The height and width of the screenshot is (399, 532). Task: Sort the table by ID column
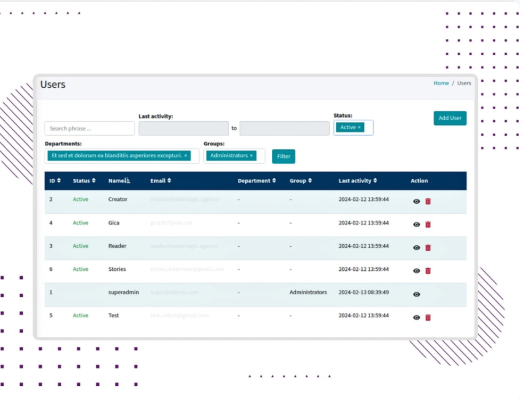(55, 181)
